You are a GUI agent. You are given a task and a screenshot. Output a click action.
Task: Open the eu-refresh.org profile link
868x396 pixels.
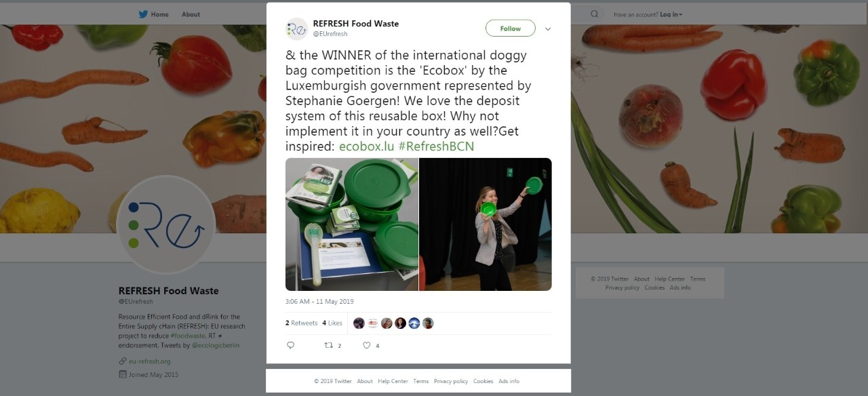tap(150, 361)
